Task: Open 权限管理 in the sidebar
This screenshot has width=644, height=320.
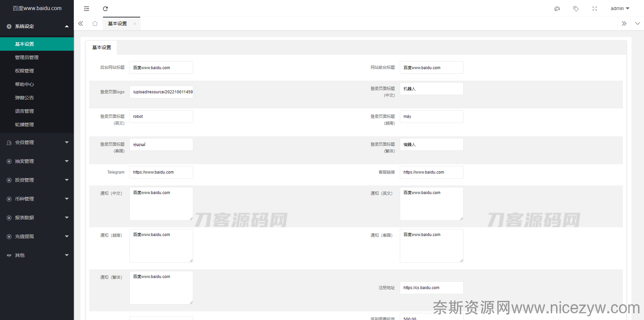Action: 37,71
